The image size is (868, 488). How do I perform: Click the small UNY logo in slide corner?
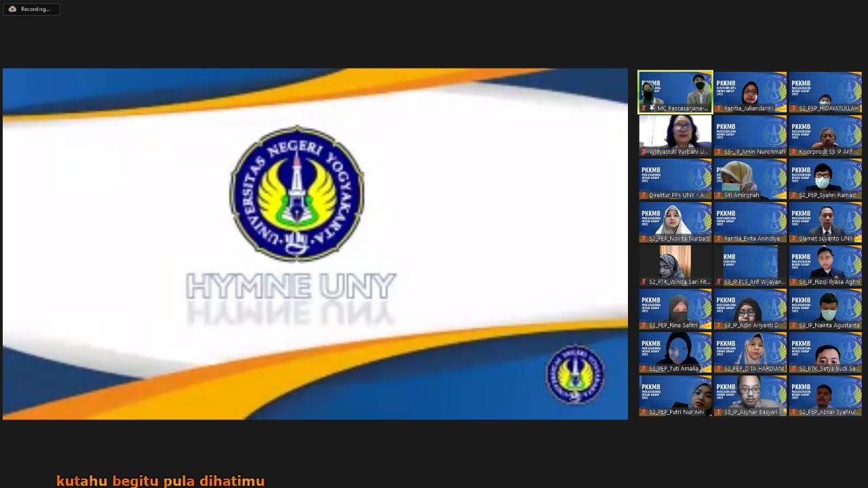point(575,374)
